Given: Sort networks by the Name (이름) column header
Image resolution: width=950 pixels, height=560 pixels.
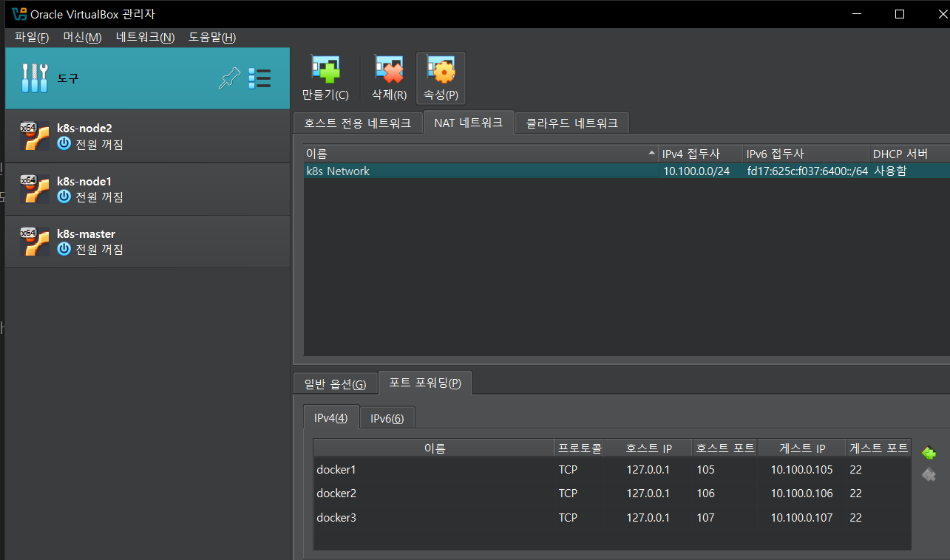Looking at the screenshot, I should 481,154.
